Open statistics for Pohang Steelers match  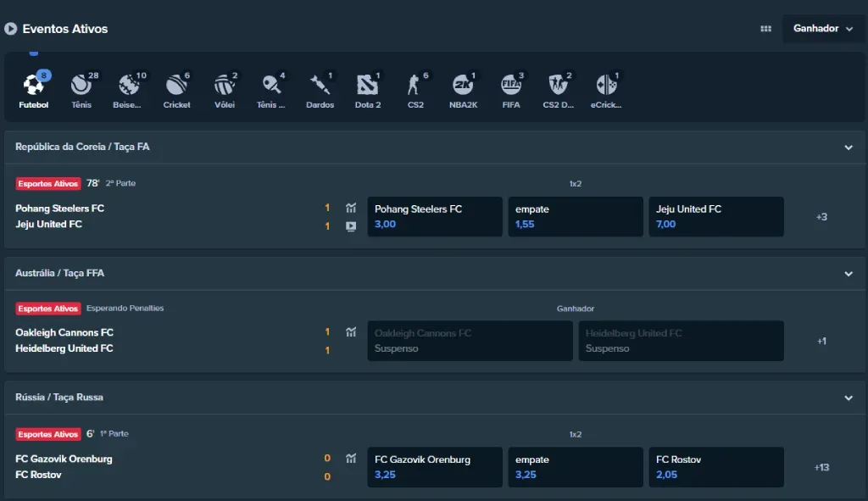point(351,209)
